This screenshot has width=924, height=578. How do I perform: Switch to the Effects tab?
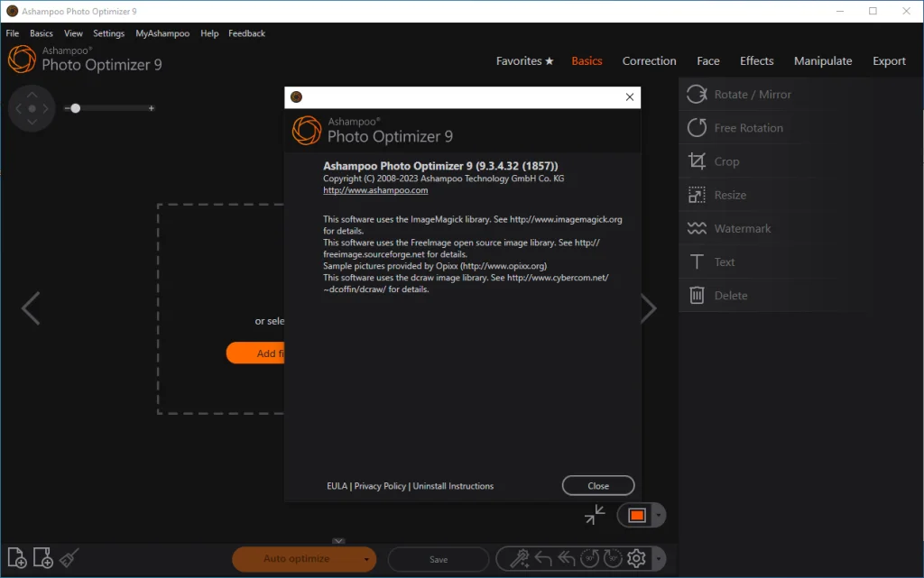click(x=757, y=60)
